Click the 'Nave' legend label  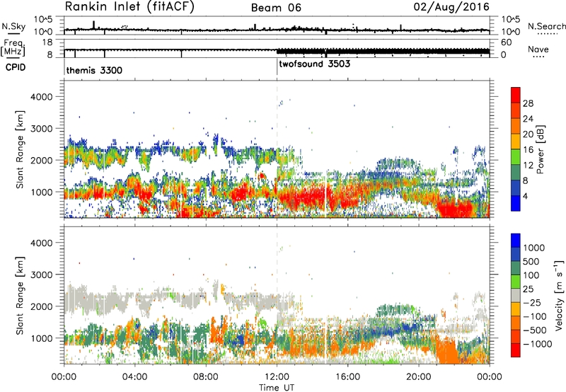coord(538,50)
